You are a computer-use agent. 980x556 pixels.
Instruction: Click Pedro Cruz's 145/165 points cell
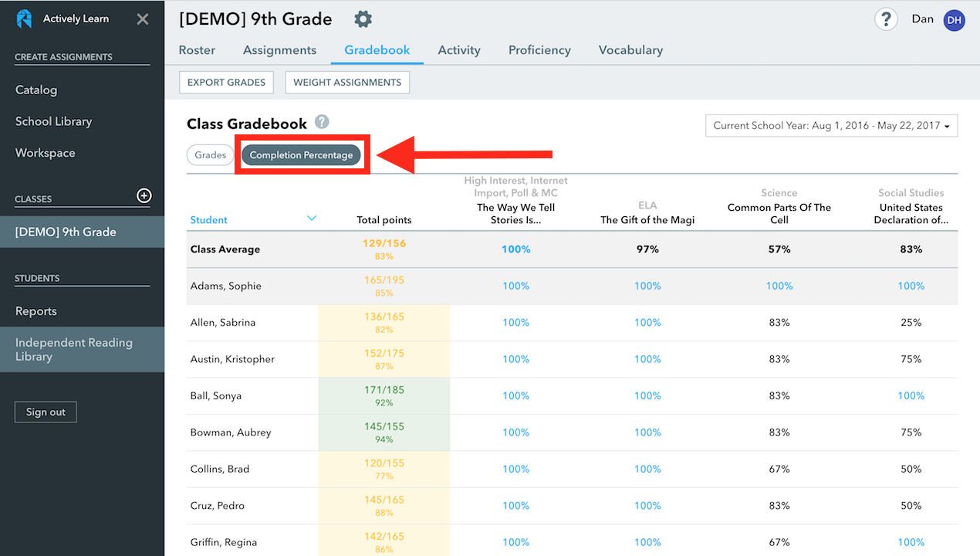click(384, 506)
